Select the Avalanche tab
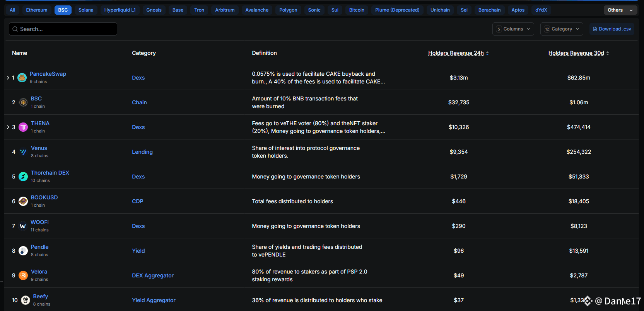The width and height of the screenshot is (644, 311). [x=257, y=10]
